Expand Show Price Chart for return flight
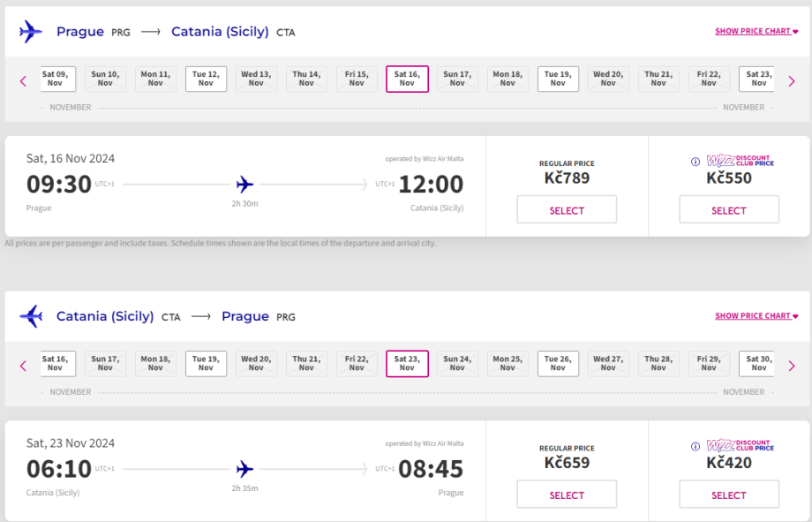The image size is (812, 522). click(x=756, y=316)
